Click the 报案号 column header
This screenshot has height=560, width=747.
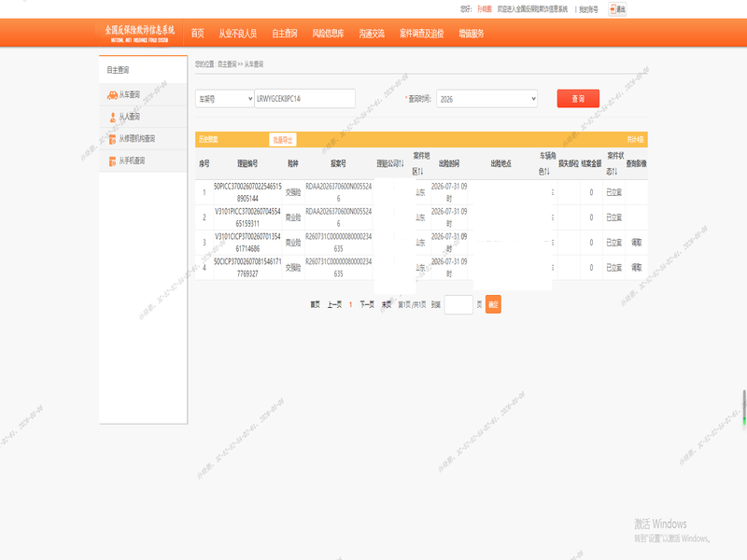(338, 163)
